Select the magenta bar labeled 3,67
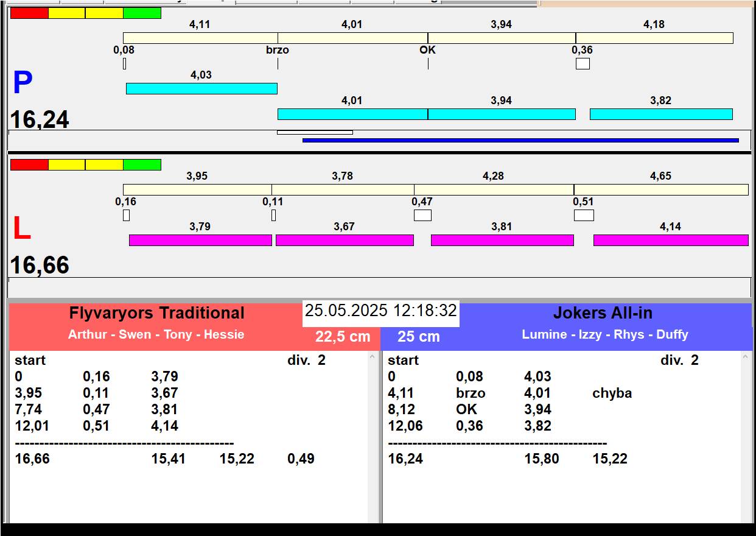756x536 pixels. [x=345, y=240]
